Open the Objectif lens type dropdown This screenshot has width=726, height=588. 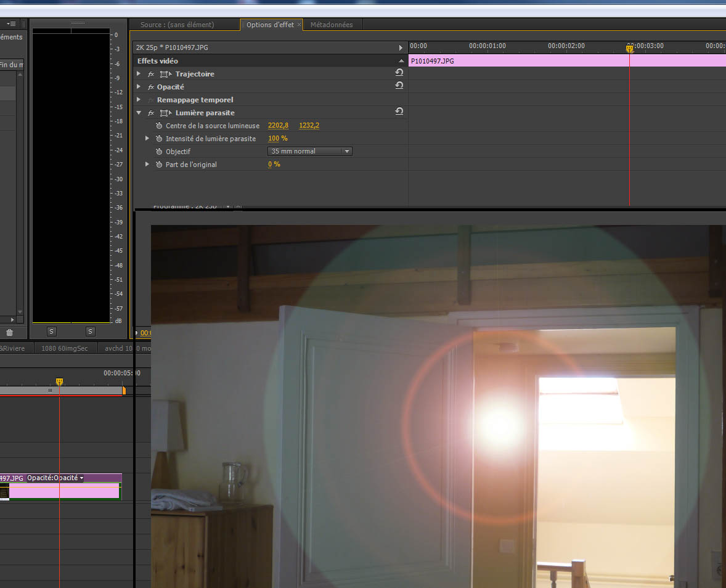tap(310, 152)
